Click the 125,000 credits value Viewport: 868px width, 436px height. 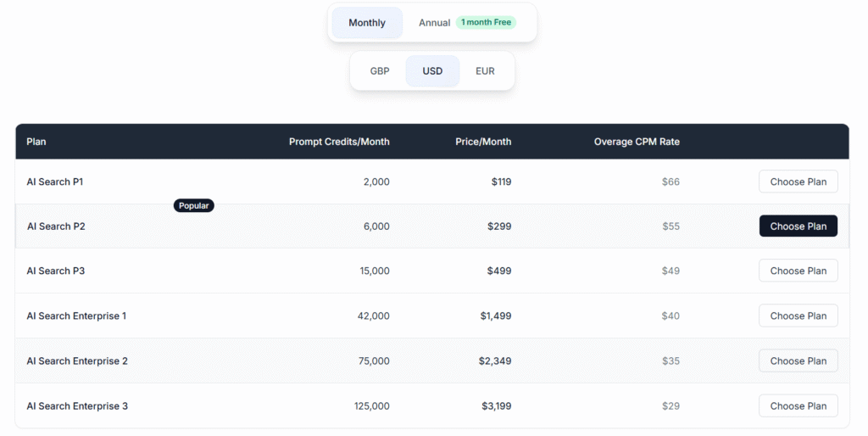[372, 406]
